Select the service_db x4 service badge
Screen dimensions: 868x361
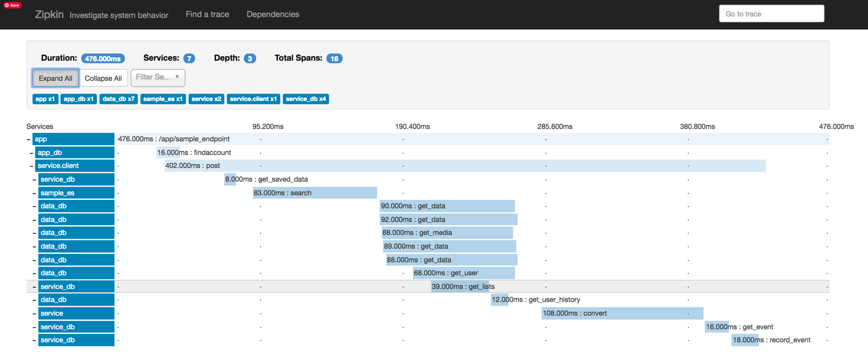(x=306, y=99)
